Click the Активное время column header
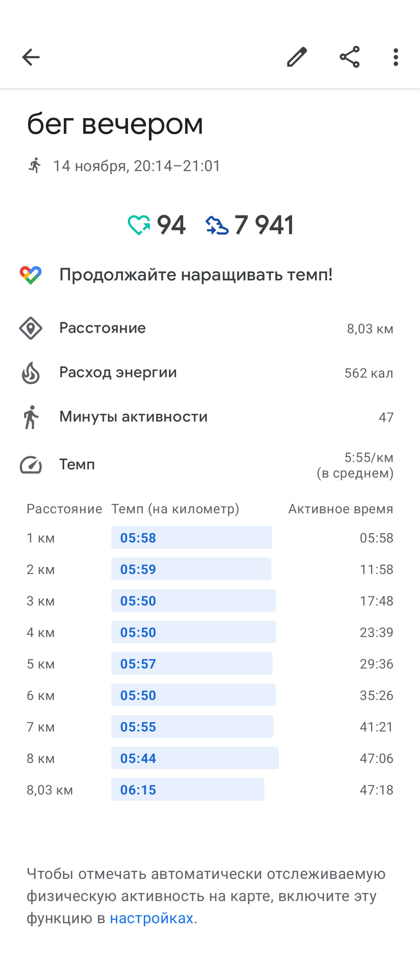Screen dimensions: 420x980 [x=341, y=509]
